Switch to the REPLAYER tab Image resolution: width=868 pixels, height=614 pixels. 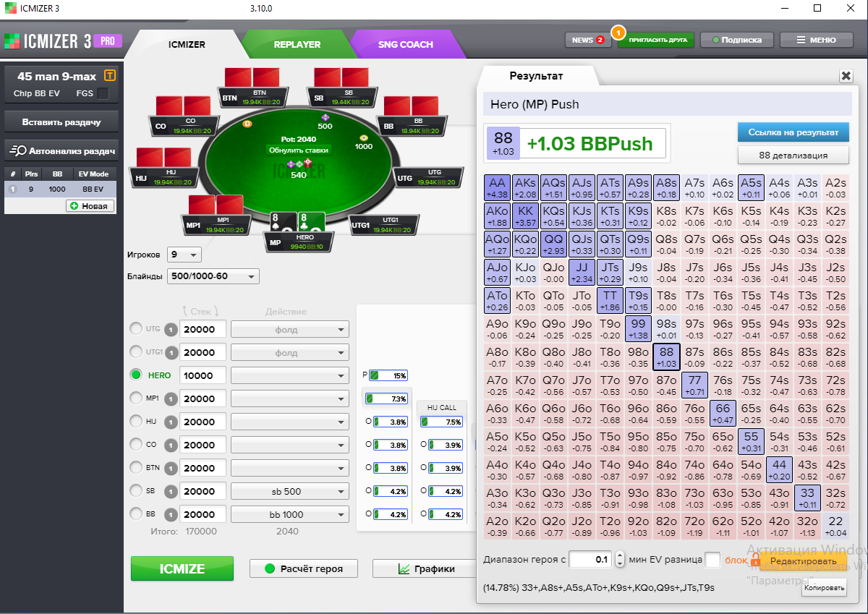coord(297,44)
